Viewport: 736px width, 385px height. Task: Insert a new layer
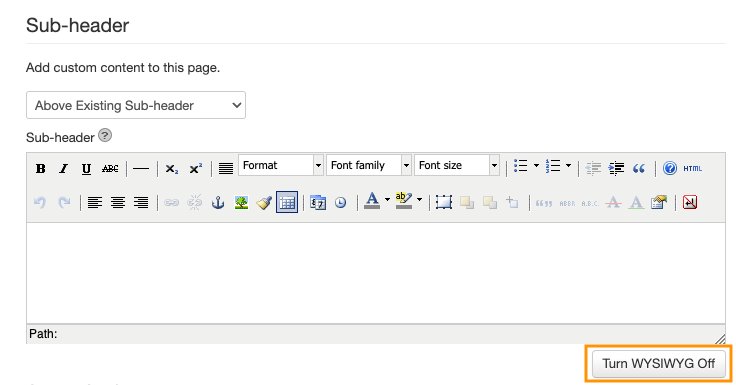tap(444, 202)
